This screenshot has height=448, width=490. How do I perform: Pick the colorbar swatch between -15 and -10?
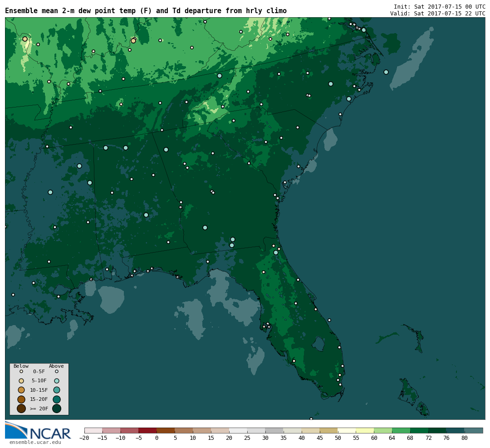pos(112,430)
